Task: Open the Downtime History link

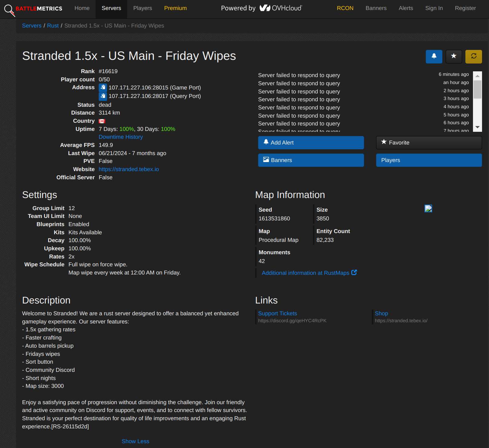Action: 121,137
